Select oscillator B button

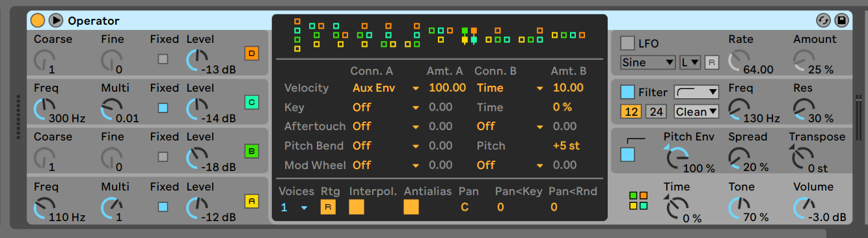[x=251, y=152]
